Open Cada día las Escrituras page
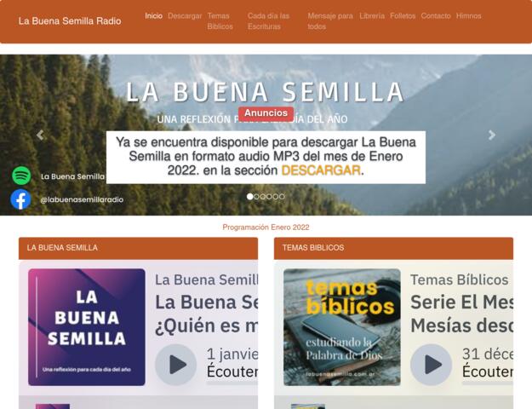This screenshot has height=409, width=532. pyautogui.click(x=268, y=21)
